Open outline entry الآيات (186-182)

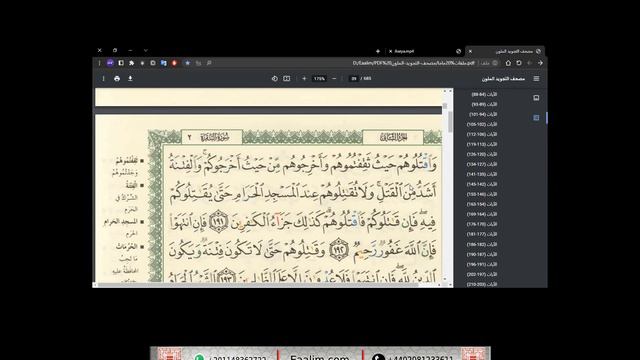pos(482,244)
